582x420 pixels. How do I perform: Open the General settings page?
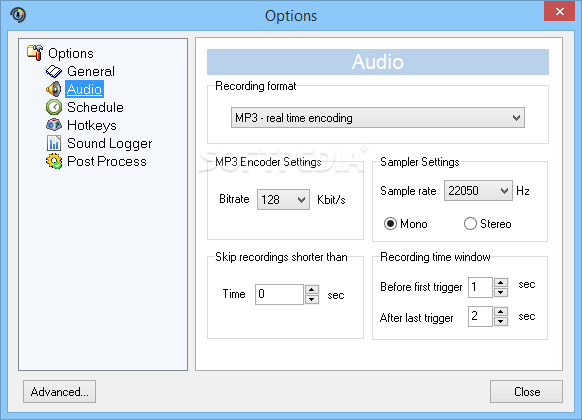coord(91,71)
